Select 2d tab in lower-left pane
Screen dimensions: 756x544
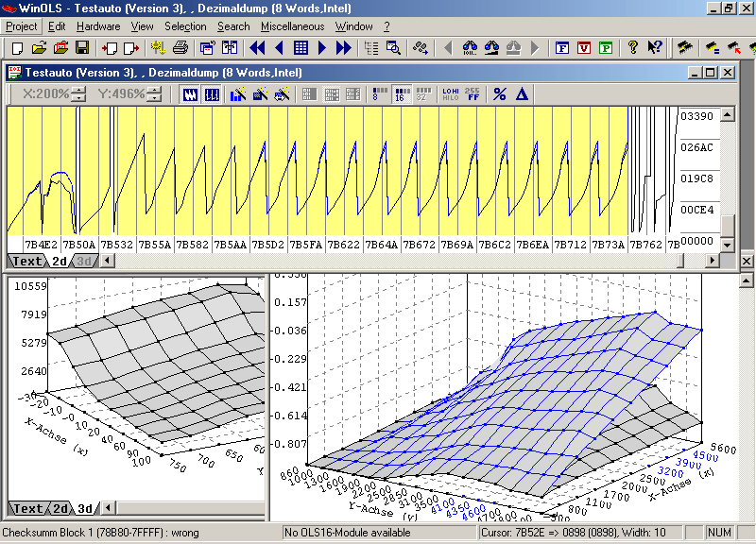[60, 509]
